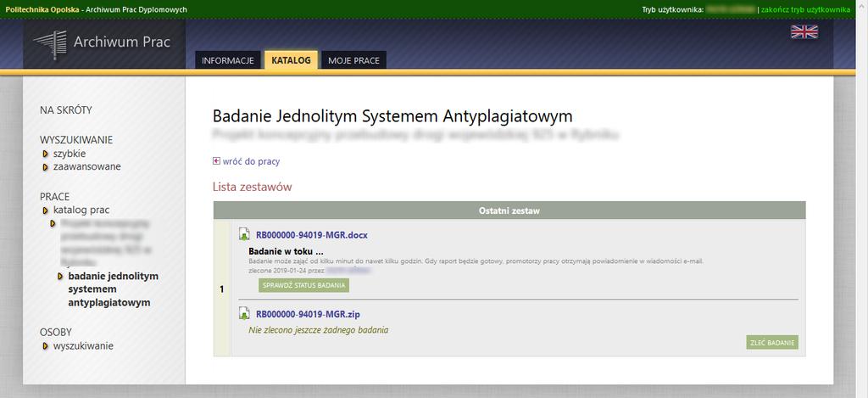The width and height of the screenshot is (868, 398).
Task: Click the wróć do pracy link
Action: pos(251,161)
